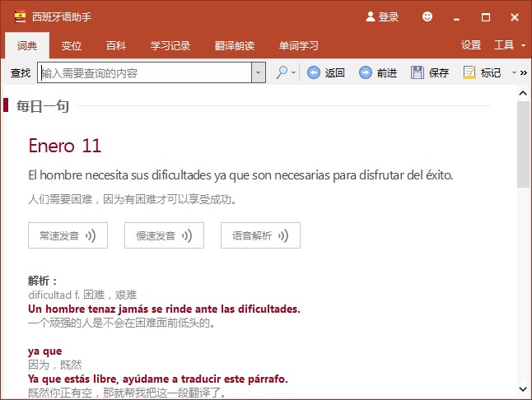Open 设置 settings

471,44
